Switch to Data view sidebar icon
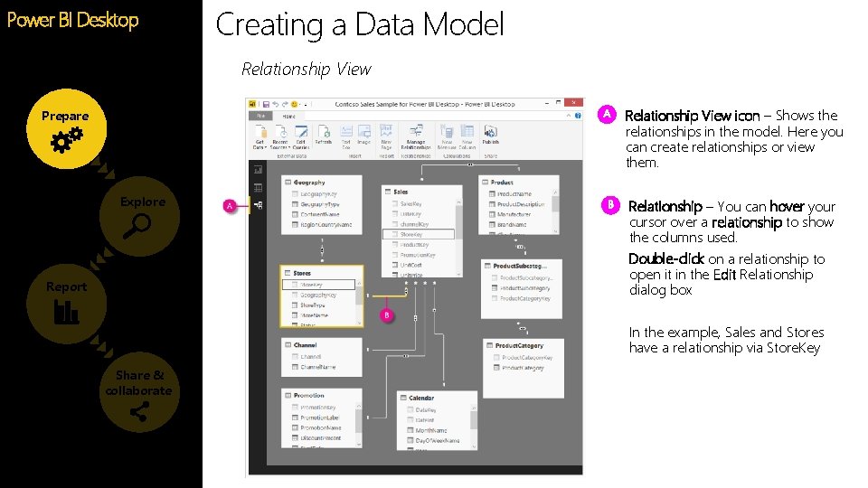The width and height of the screenshot is (868, 488). tap(258, 188)
